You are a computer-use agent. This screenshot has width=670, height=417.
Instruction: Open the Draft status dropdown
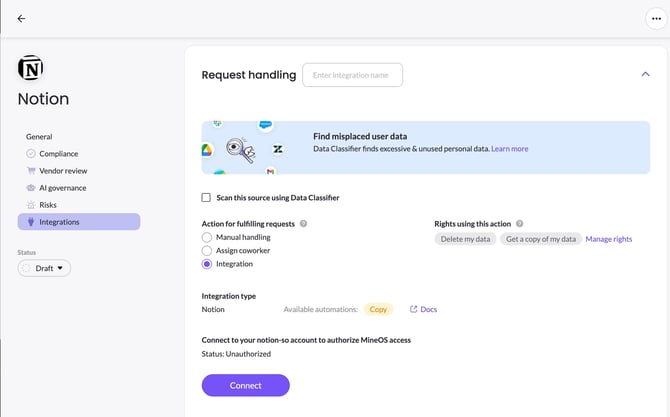point(44,268)
